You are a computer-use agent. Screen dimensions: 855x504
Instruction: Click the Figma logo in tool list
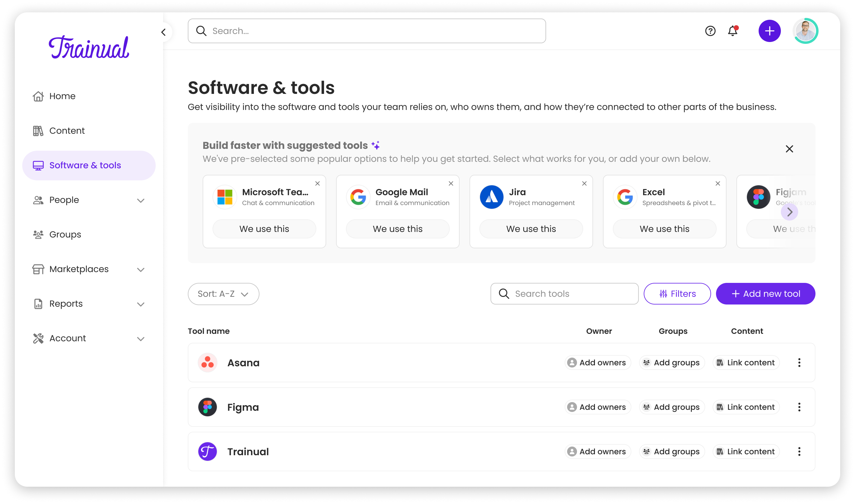click(208, 407)
